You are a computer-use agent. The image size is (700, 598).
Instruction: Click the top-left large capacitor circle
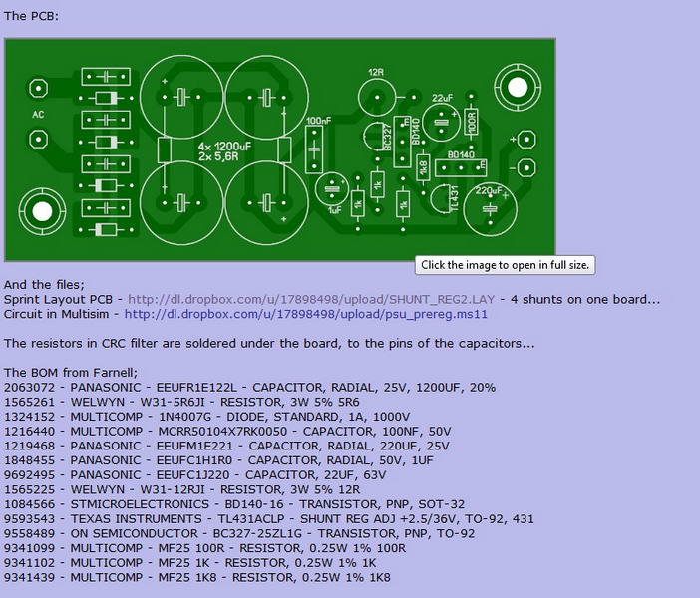pos(180,96)
